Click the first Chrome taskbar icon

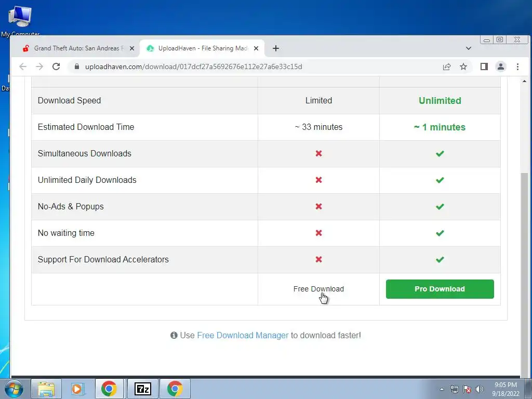coord(109,389)
